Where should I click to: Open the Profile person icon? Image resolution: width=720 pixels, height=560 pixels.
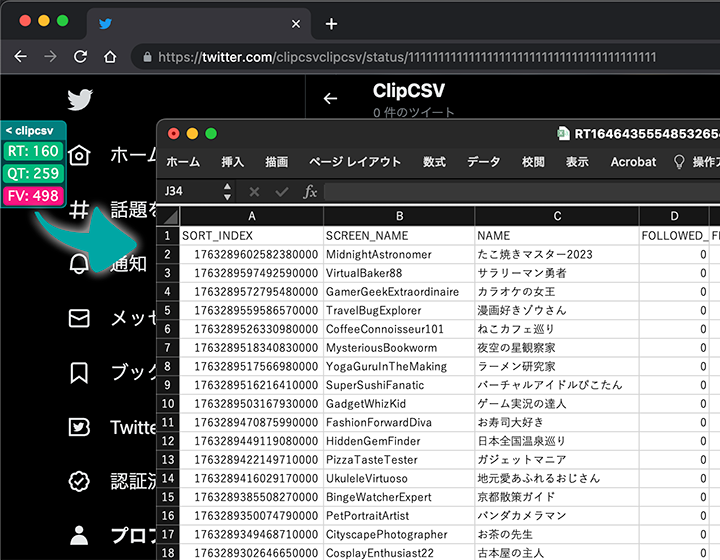(x=80, y=535)
